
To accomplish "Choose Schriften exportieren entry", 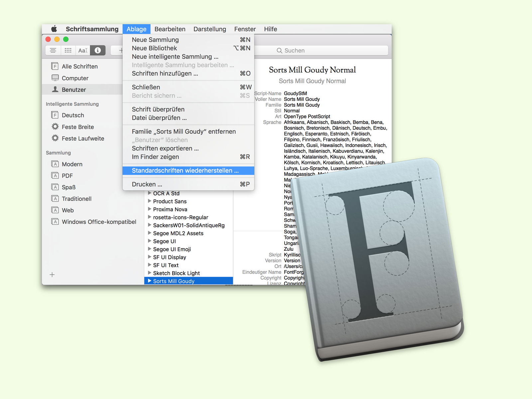I will click(188, 148).
